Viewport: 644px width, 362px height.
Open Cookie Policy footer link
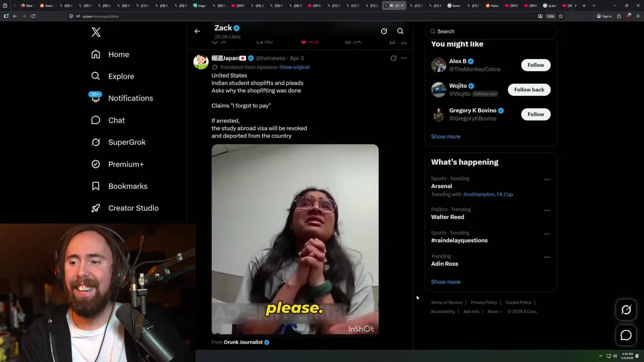point(518,302)
